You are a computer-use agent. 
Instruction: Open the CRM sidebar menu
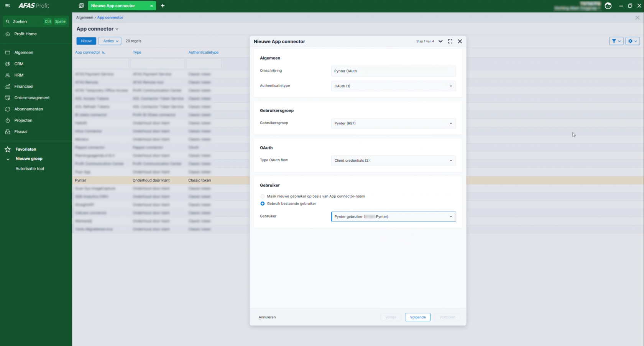point(19,64)
